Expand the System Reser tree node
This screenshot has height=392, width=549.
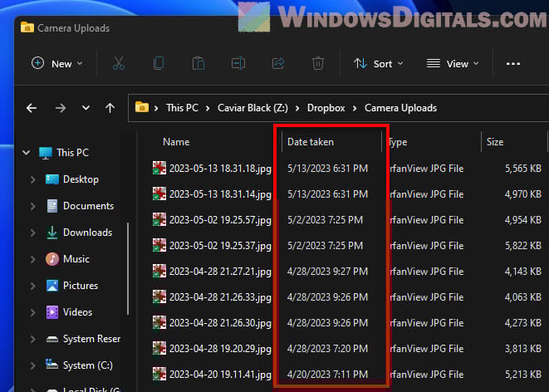[32, 339]
